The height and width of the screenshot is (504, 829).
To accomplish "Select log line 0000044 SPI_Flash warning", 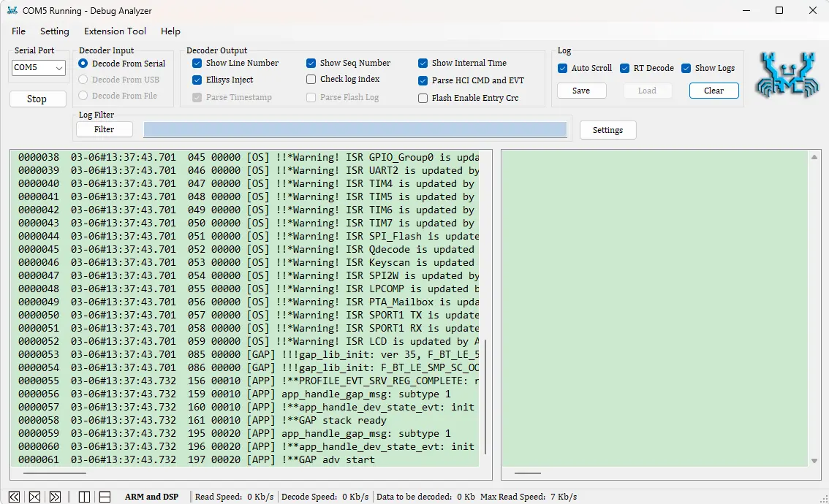I will [247, 236].
